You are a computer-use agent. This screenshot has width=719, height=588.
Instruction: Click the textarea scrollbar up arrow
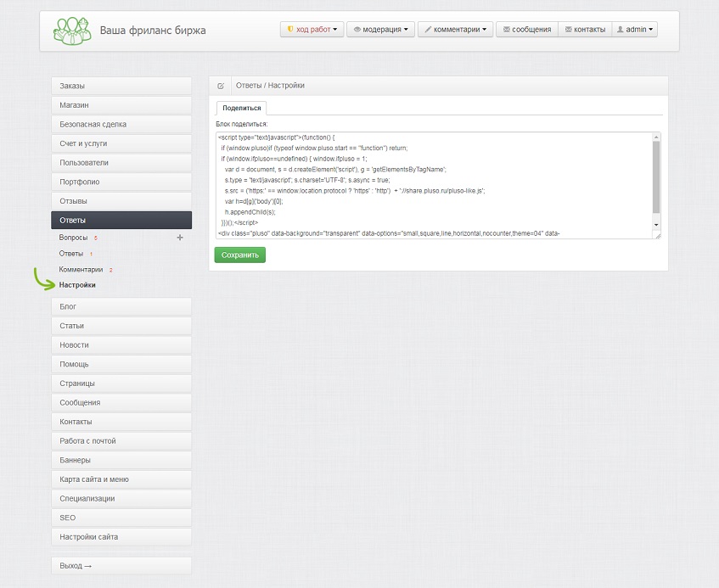(x=656, y=137)
